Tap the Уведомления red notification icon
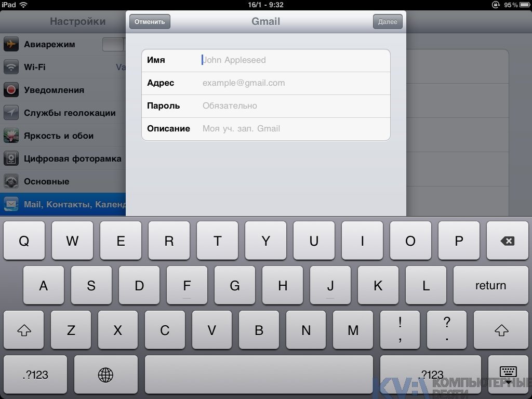 11,90
